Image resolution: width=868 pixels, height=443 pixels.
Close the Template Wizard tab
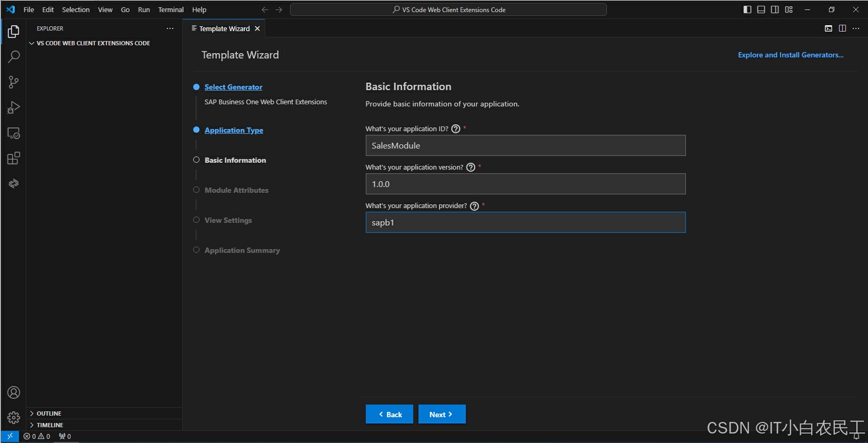(x=257, y=28)
